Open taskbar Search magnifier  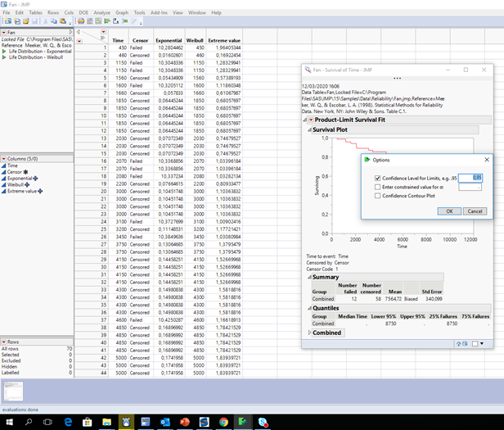tap(29, 422)
